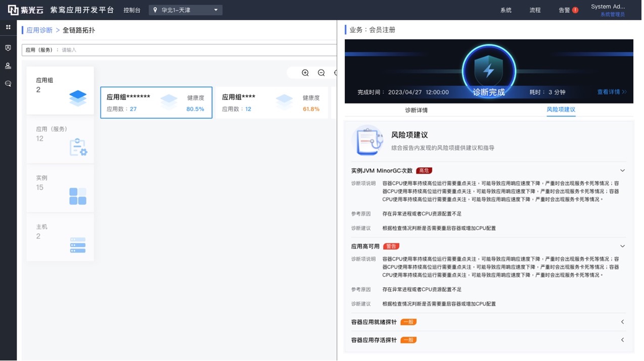Click the red alarm badge icon
The height and width of the screenshot is (361, 644).
(x=576, y=10)
